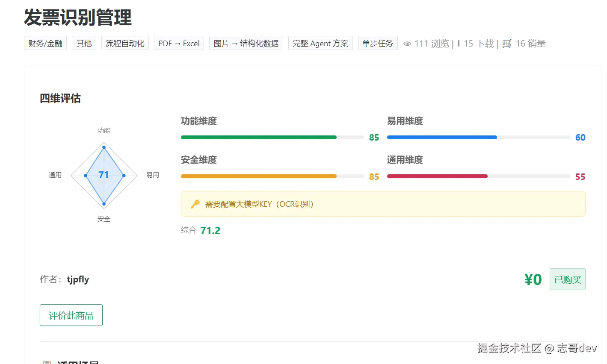The image size is (607, 364).
Task: Click the 图片 → 结构化数据 tag
Action: pyautogui.click(x=246, y=43)
